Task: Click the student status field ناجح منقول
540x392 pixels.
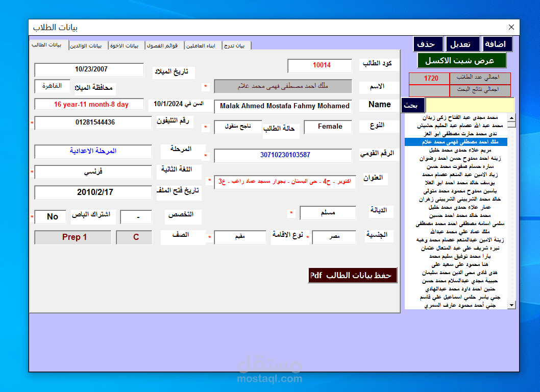Action: point(238,127)
